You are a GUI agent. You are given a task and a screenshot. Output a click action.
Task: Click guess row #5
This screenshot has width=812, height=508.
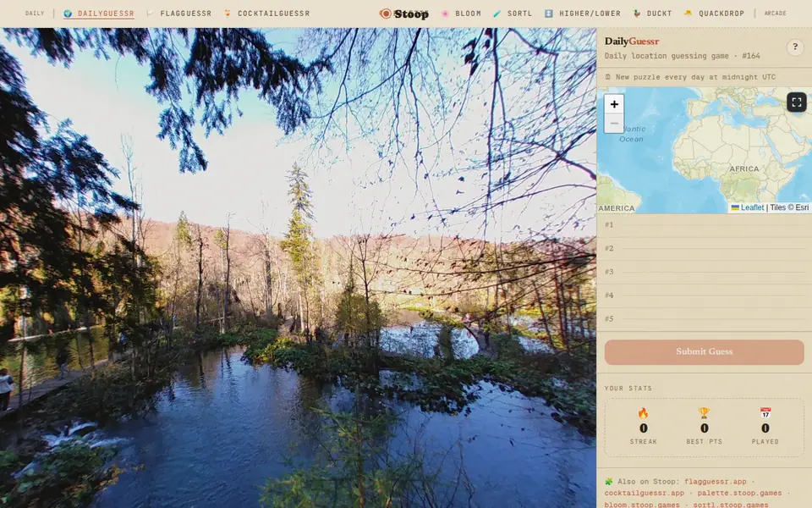click(x=705, y=319)
